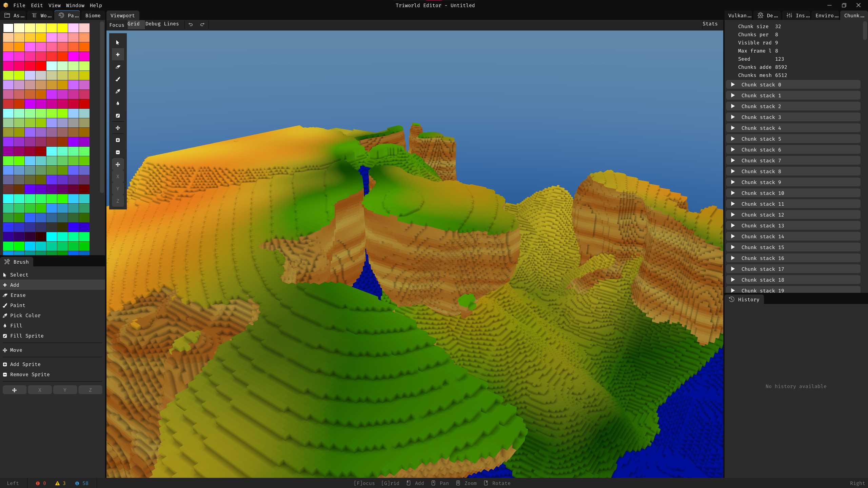Open the Window menu
Viewport: 868px width, 488px height.
point(75,5)
